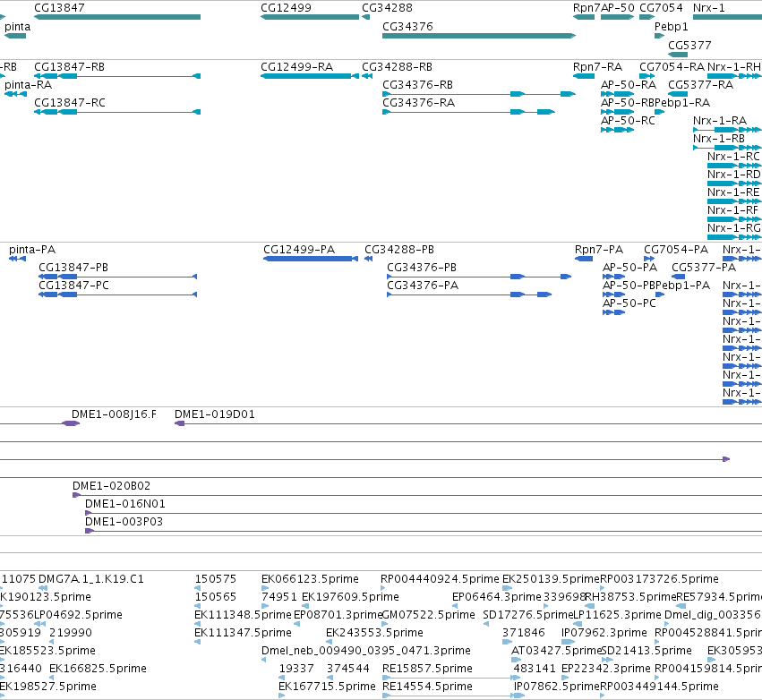The width and height of the screenshot is (762, 700).
Task: Select the pinta gene label
Action: [18, 27]
